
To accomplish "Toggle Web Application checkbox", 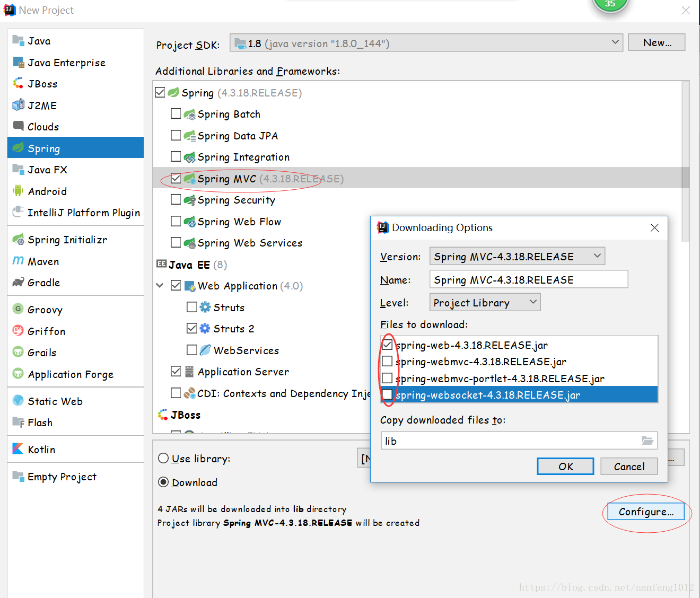I will tap(176, 285).
